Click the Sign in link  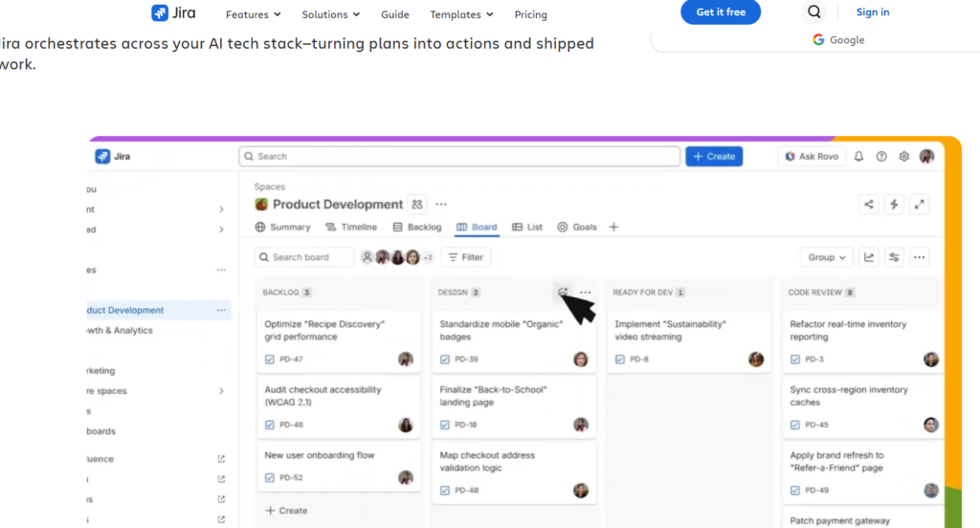tap(873, 11)
